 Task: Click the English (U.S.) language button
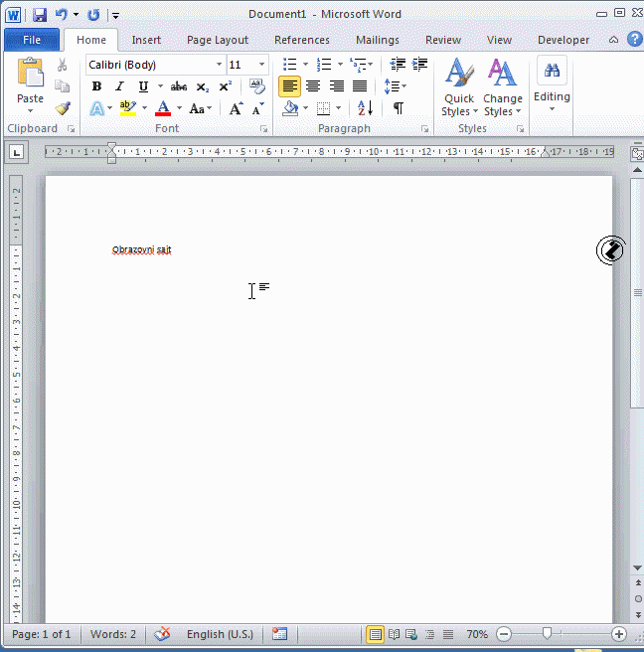(x=220, y=634)
